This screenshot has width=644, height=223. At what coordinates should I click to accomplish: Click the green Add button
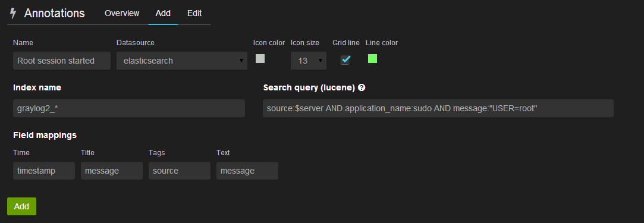click(21, 206)
